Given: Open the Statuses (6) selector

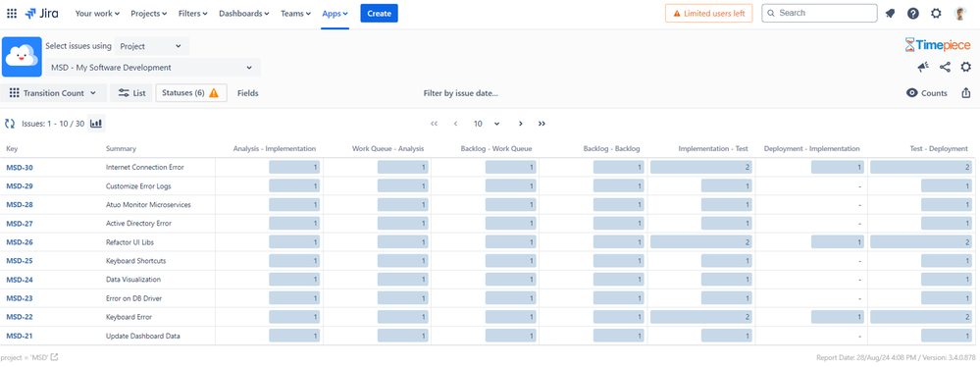Looking at the screenshot, I should tap(191, 93).
